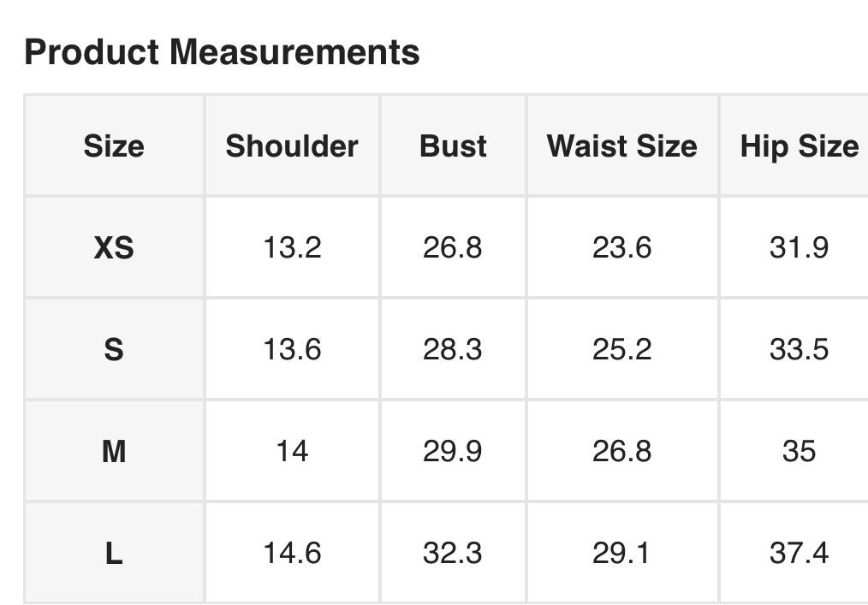Click the Waist Size column header
This screenshot has width=868, height=605.
pos(621,146)
